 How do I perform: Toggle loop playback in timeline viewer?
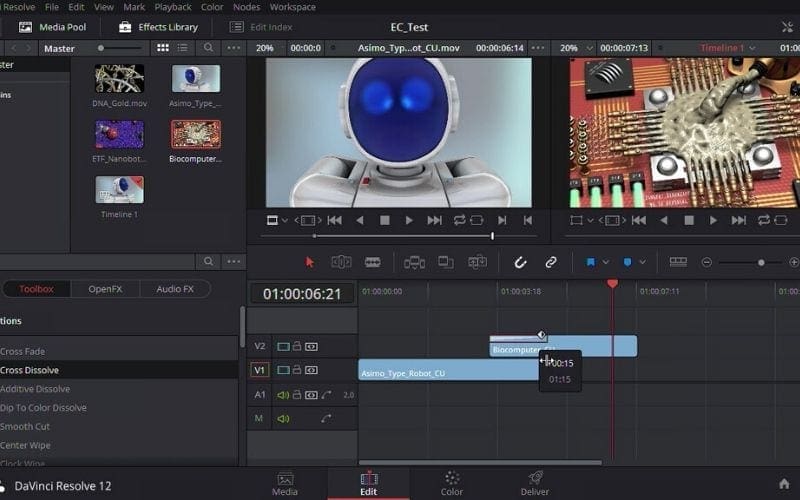coord(763,220)
